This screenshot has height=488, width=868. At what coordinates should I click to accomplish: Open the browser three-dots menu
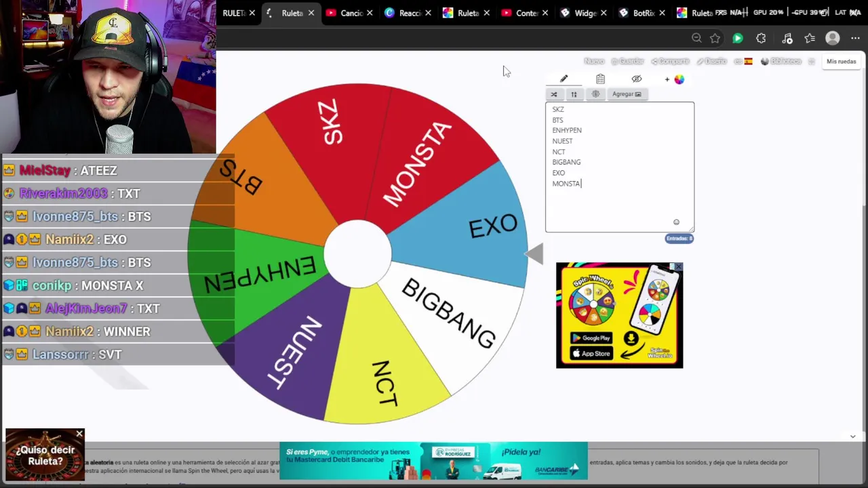855,39
